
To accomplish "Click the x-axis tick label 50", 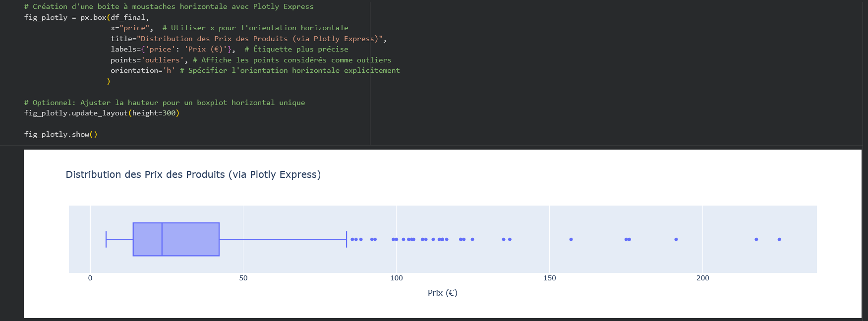I will click(x=243, y=278).
